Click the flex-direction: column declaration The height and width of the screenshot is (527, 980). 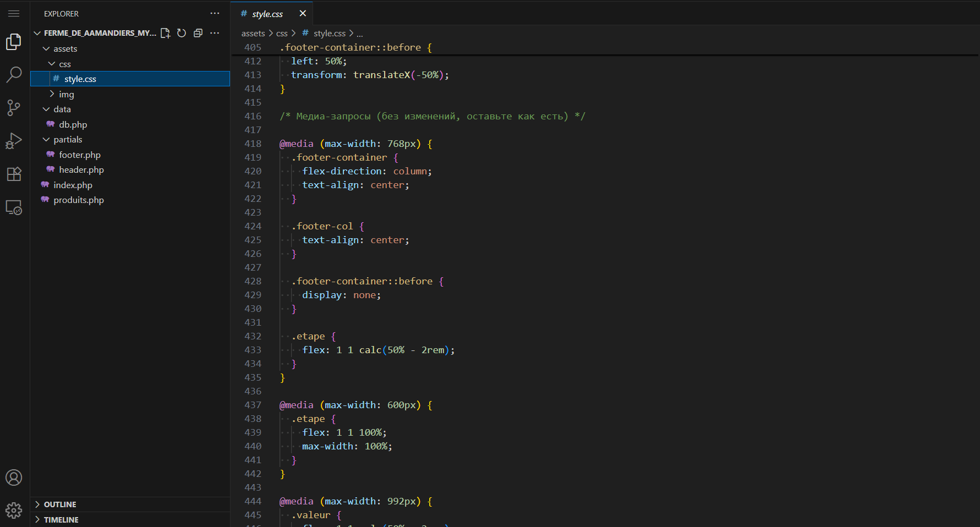pos(367,171)
